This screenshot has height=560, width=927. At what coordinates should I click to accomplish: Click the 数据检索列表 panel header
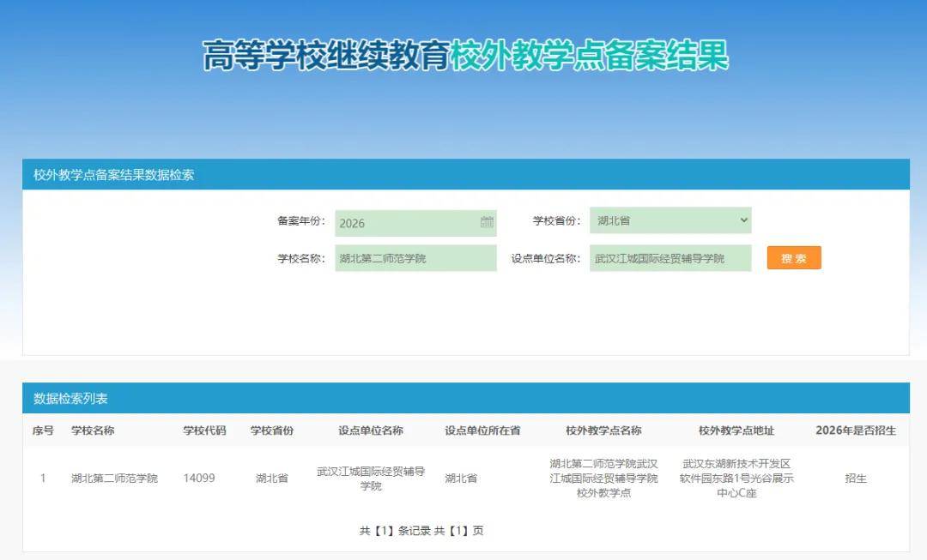tap(466, 398)
